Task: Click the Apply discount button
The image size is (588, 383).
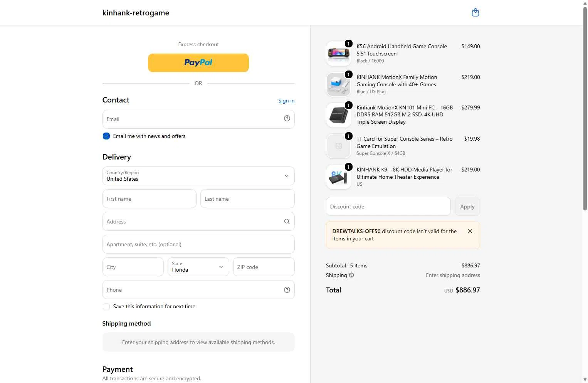Action: click(x=467, y=207)
